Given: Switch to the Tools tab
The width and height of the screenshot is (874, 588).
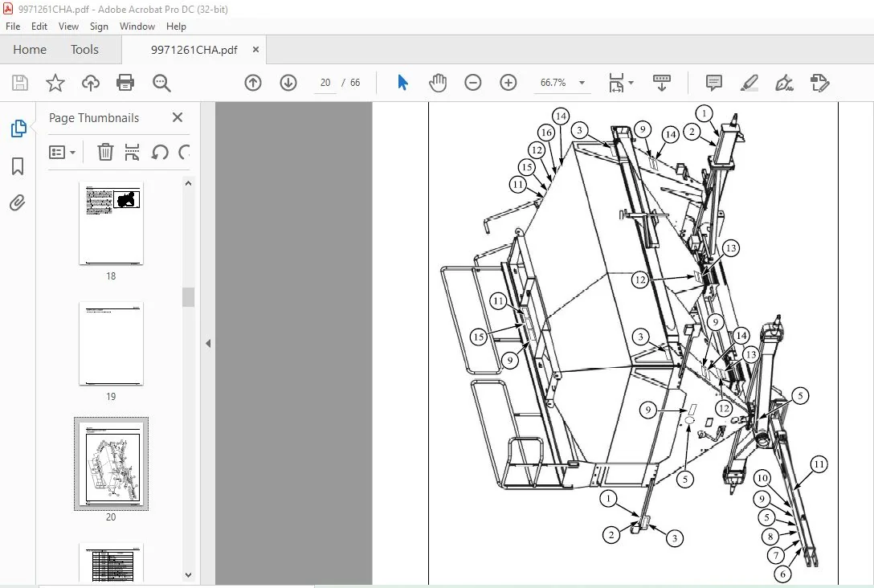Looking at the screenshot, I should tap(84, 50).
